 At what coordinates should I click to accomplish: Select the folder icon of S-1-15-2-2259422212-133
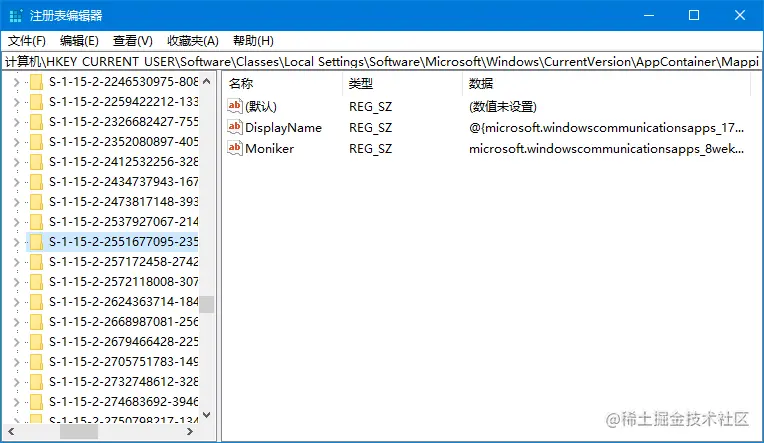click(x=37, y=102)
